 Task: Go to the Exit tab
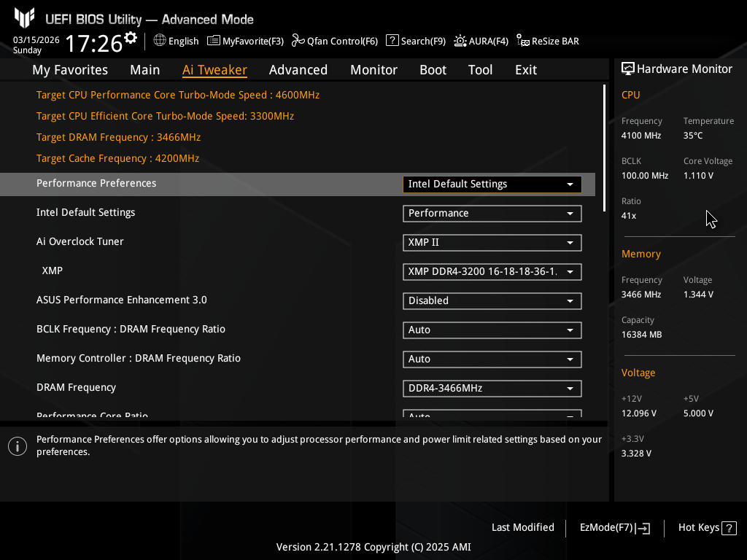click(526, 70)
